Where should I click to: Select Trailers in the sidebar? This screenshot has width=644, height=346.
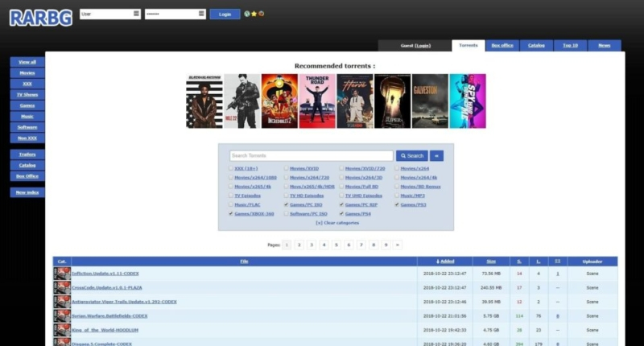click(x=27, y=154)
